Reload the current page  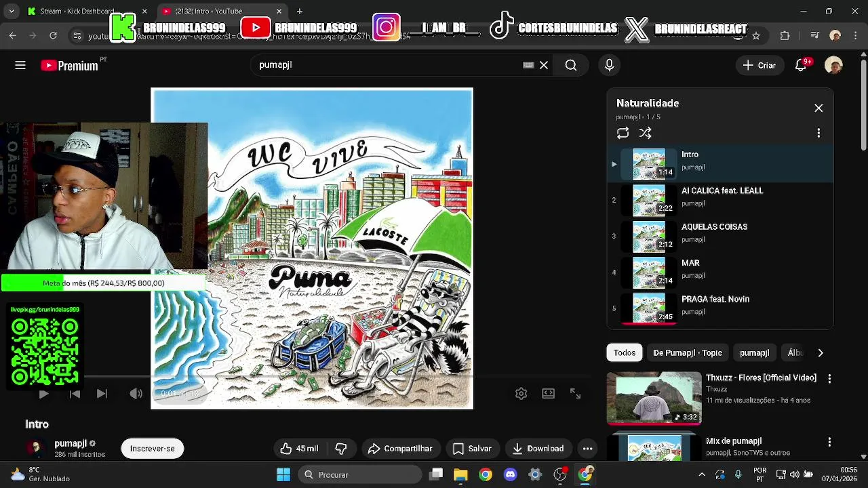[53, 35]
